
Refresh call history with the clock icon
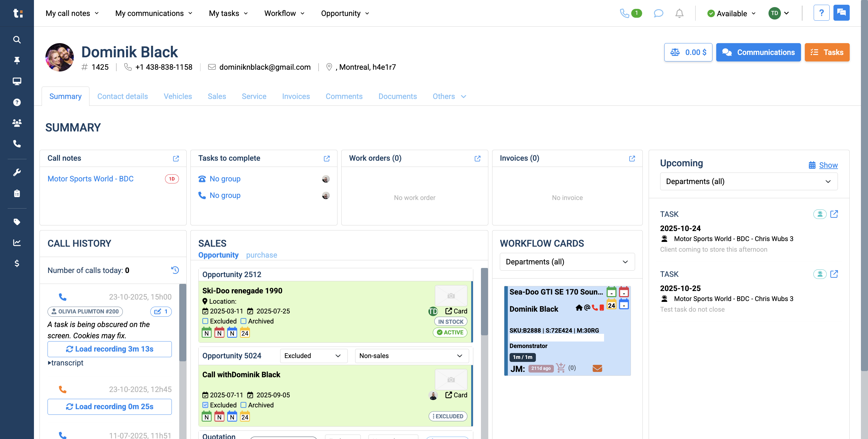point(175,270)
